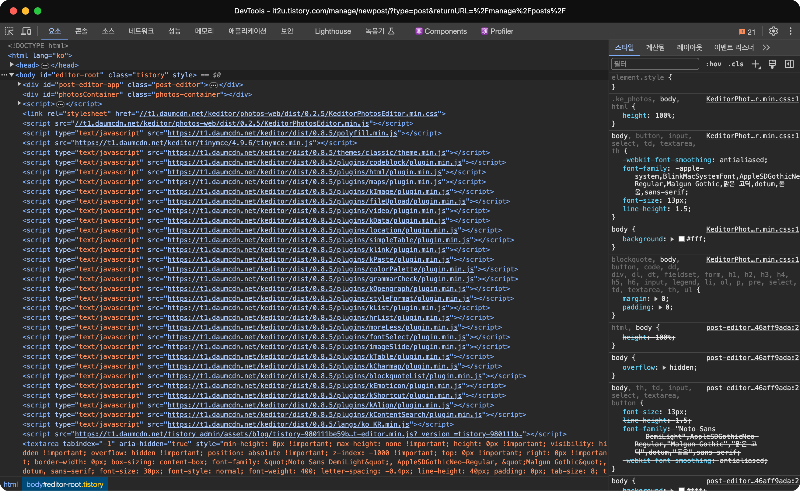Screen dimensions: 800x491
Task: Open the 애플리케이션 (Application) tab
Action: 247,31
